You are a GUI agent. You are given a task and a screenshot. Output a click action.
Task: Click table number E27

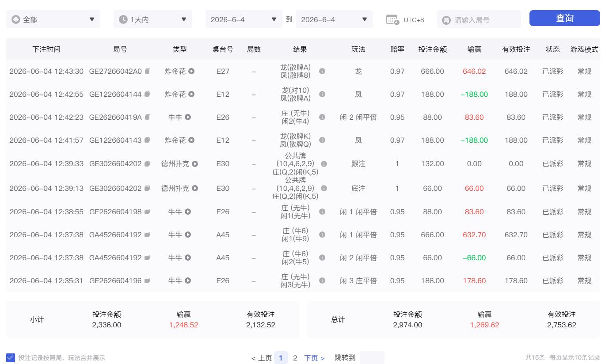(223, 71)
